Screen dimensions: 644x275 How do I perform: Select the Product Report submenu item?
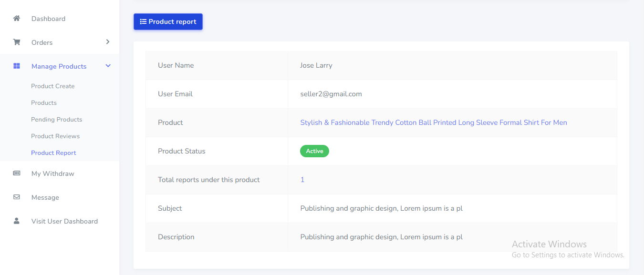(53, 153)
